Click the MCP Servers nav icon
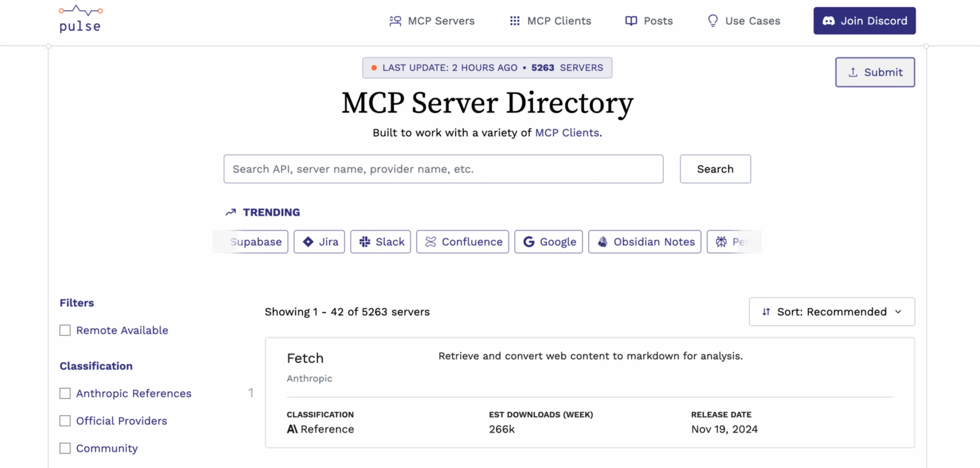 coord(395,21)
